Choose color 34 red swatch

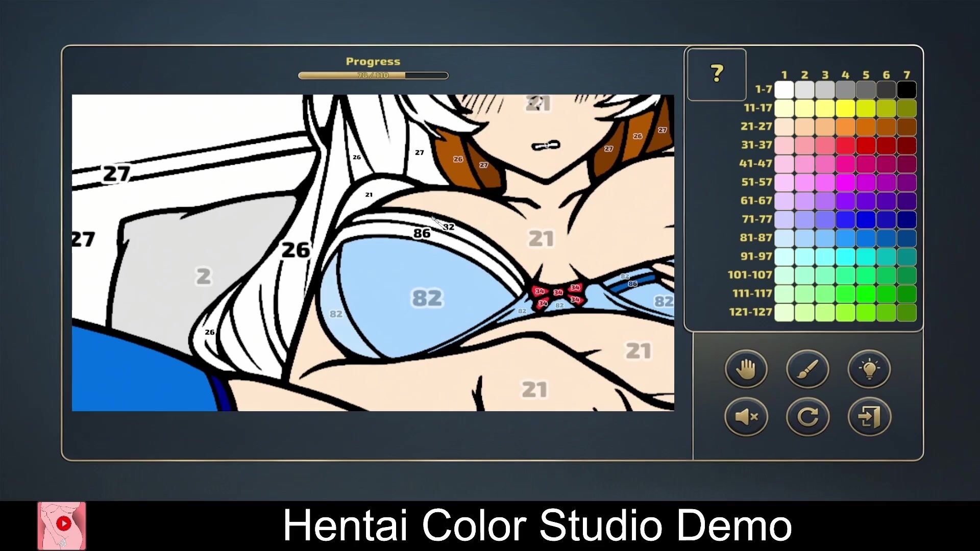845,145
